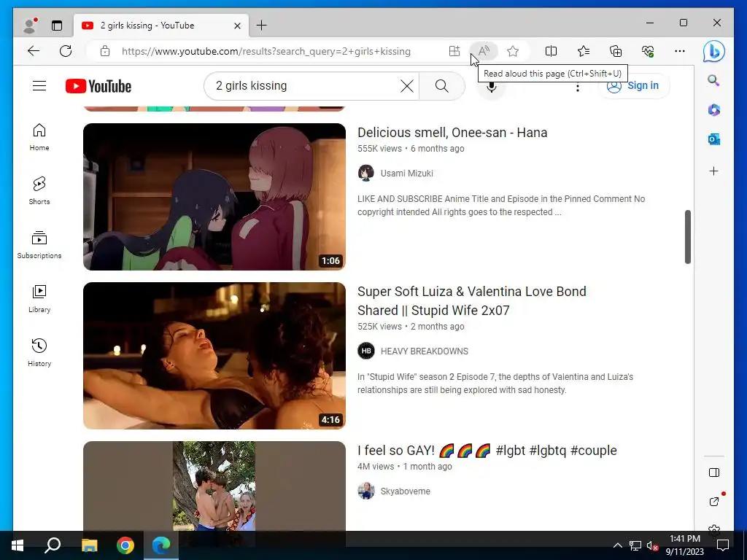Open YouTube settings three-dot menu
This screenshot has height=560, width=747.
click(578, 87)
